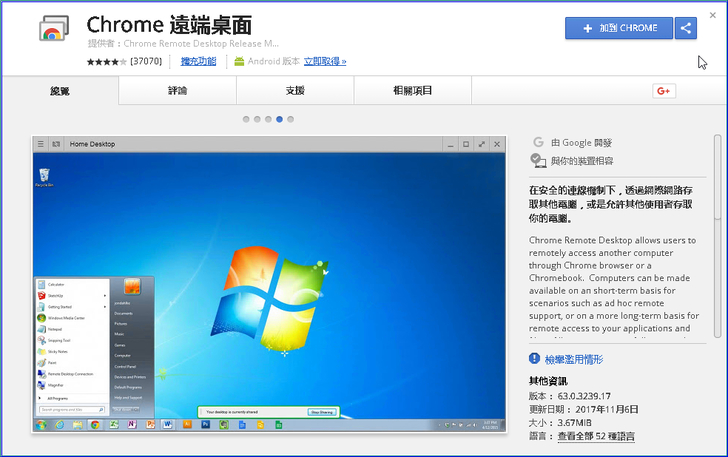Click the Home Desktop window title text

[92, 144]
